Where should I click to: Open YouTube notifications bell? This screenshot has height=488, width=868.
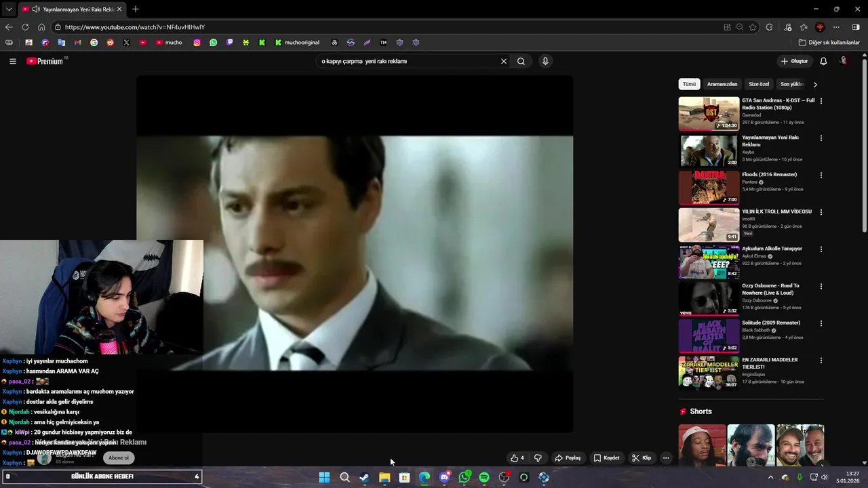pos(823,61)
